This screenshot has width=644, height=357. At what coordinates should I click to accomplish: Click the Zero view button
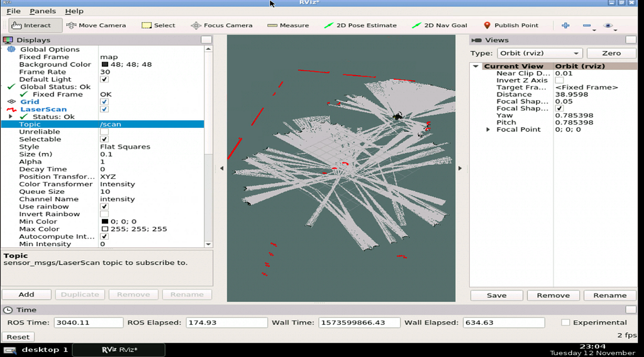pos(611,53)
